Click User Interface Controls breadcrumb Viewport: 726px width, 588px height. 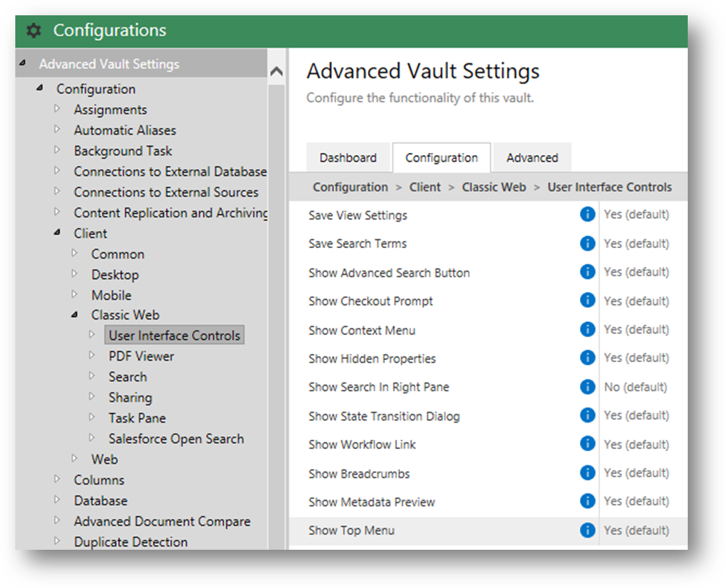[609, 187]
